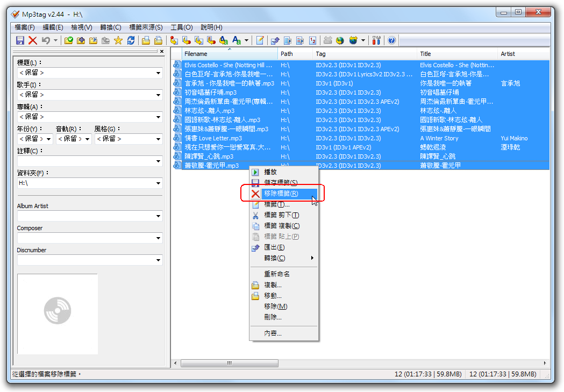564x392 pixels.
Task: Open the 標籤來源(S) menu
Action: (x=146, y=27)
